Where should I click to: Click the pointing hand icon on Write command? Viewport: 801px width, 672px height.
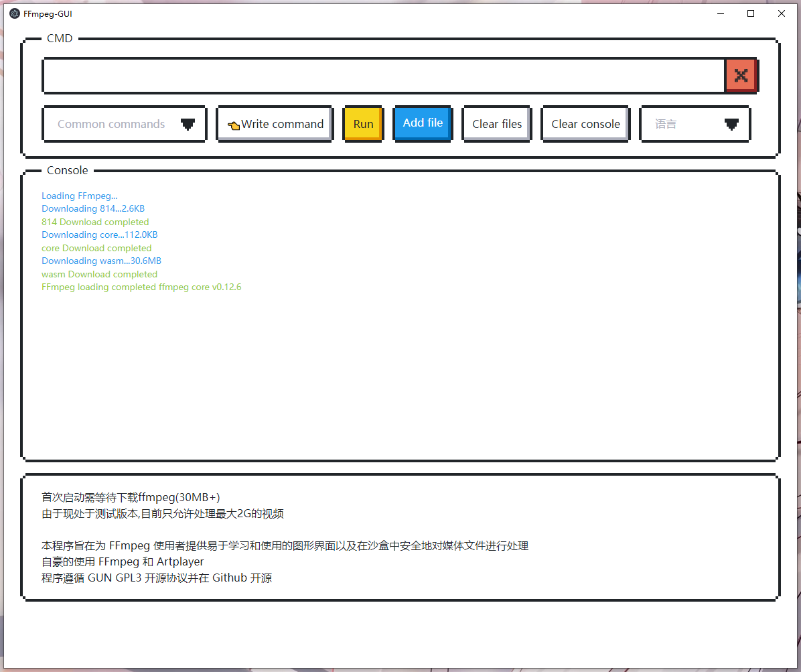[x=234, y=125]
